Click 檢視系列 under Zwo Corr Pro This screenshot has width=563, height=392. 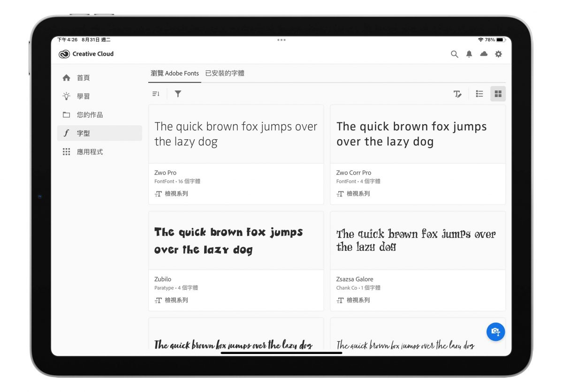point(353,194)
